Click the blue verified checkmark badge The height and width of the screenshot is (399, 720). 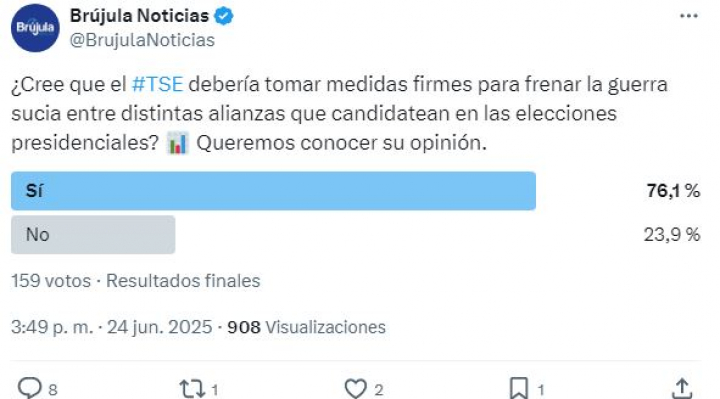224,17
